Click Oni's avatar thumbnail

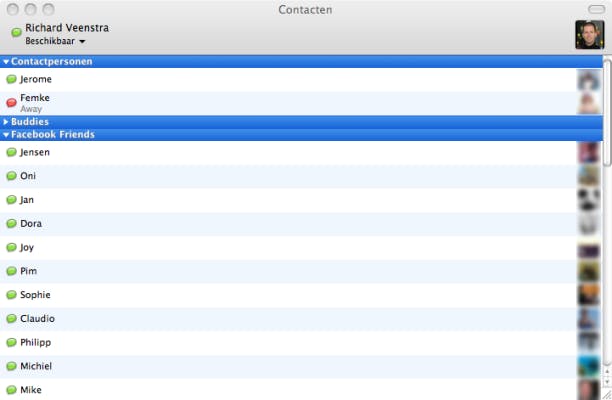[x=589, y=176]
